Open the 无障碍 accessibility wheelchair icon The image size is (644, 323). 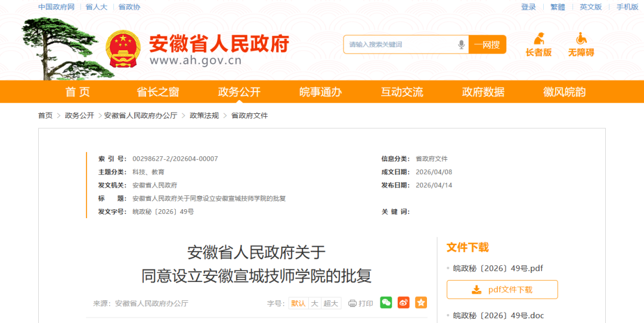(581, 39)
